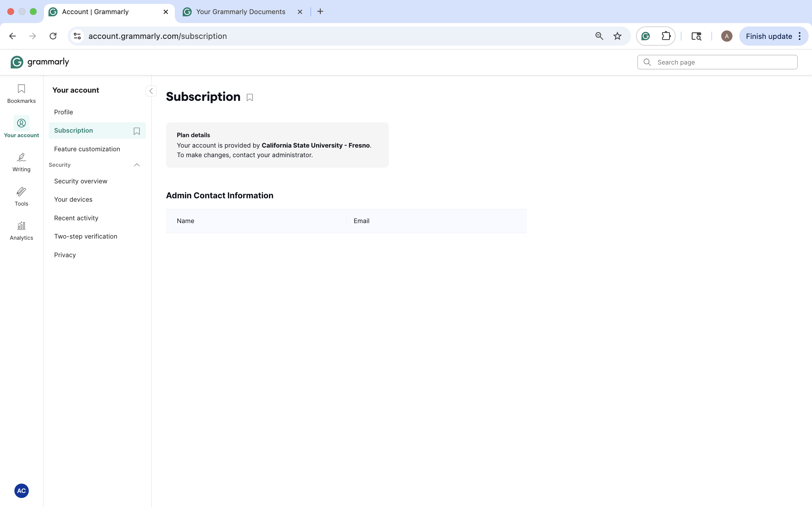Viewport: 812px width, 507px height.
Task: Click the Finish update button
Action: 769,36
